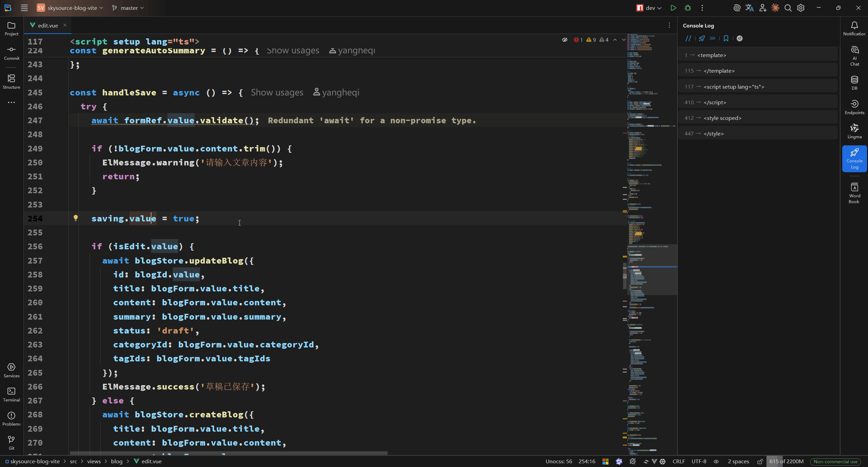Debug the dev configuration
The width and height of the screenshot is (868, 467).
click(x=688, y=8)
